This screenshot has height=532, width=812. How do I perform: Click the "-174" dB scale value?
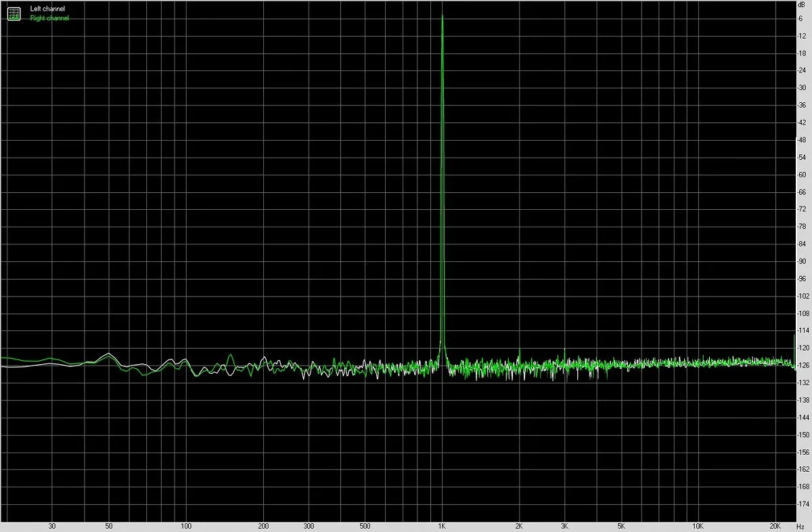[804, 504]
